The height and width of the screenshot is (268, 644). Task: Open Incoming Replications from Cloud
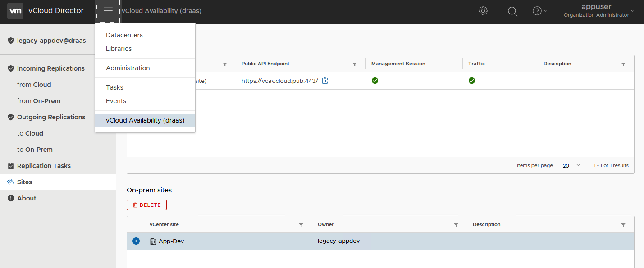coord(34,85)
